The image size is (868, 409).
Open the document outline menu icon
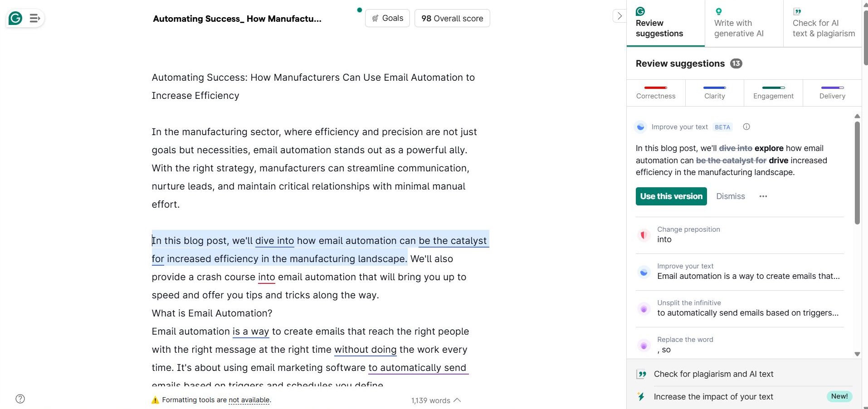click(x=34, y=19)
